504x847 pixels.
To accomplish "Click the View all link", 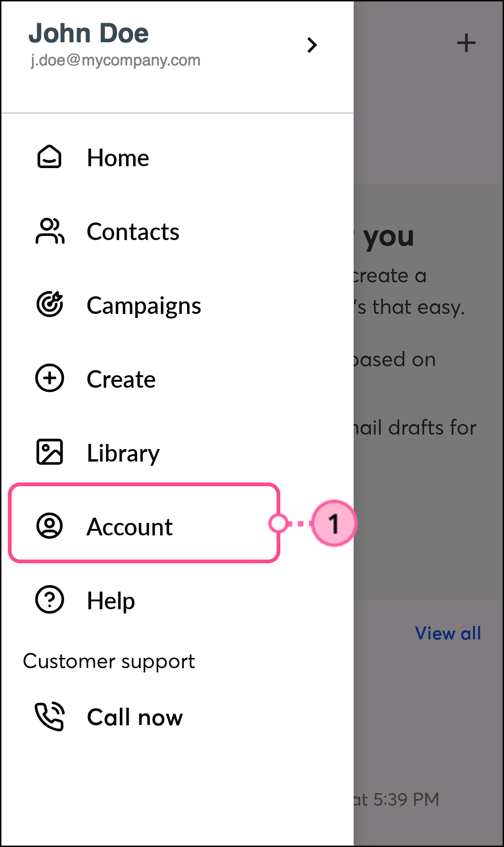I will pos(448,633).
